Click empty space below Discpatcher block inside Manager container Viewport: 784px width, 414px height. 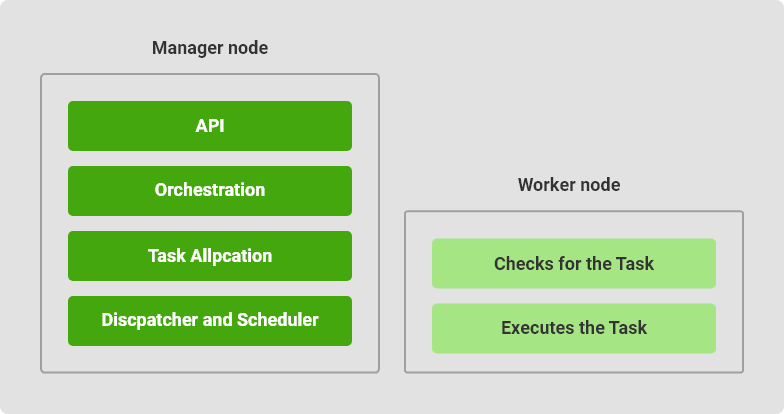(210, 359)
